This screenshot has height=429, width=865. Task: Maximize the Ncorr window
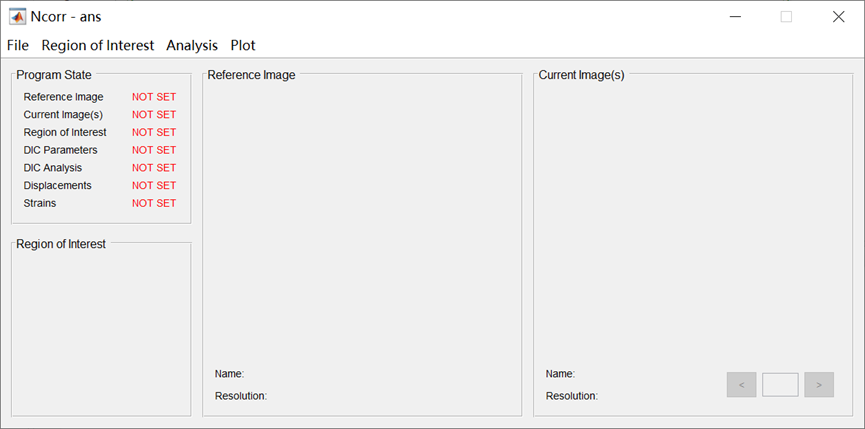pyautogui.click(x=786, y=17)
